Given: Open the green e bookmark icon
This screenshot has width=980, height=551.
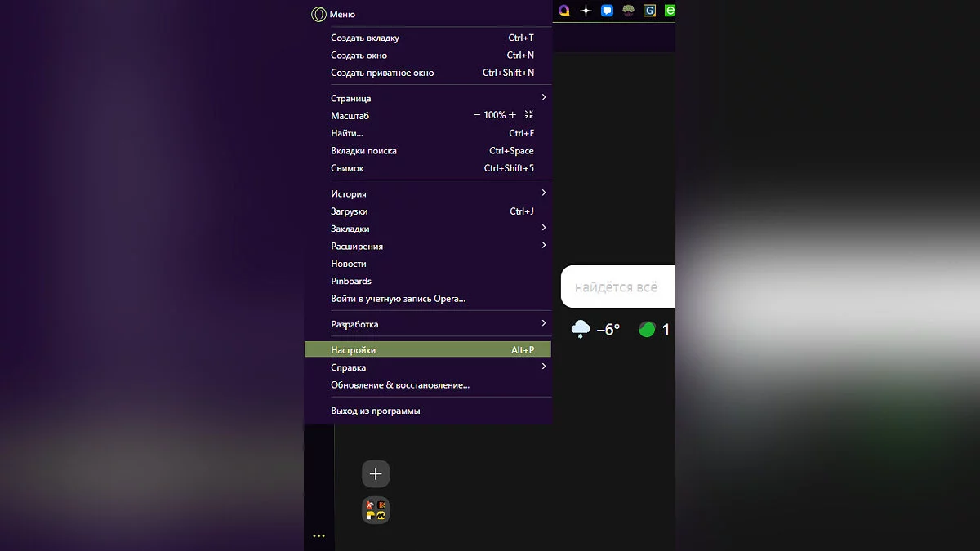Looking at the screenshot, I should (x=670, y=11).
